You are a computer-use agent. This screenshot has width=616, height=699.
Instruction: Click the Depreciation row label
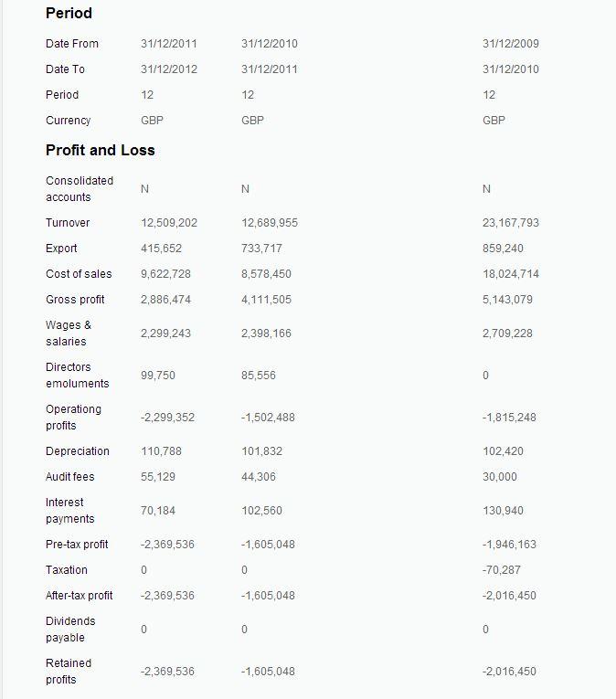(78, 451)
